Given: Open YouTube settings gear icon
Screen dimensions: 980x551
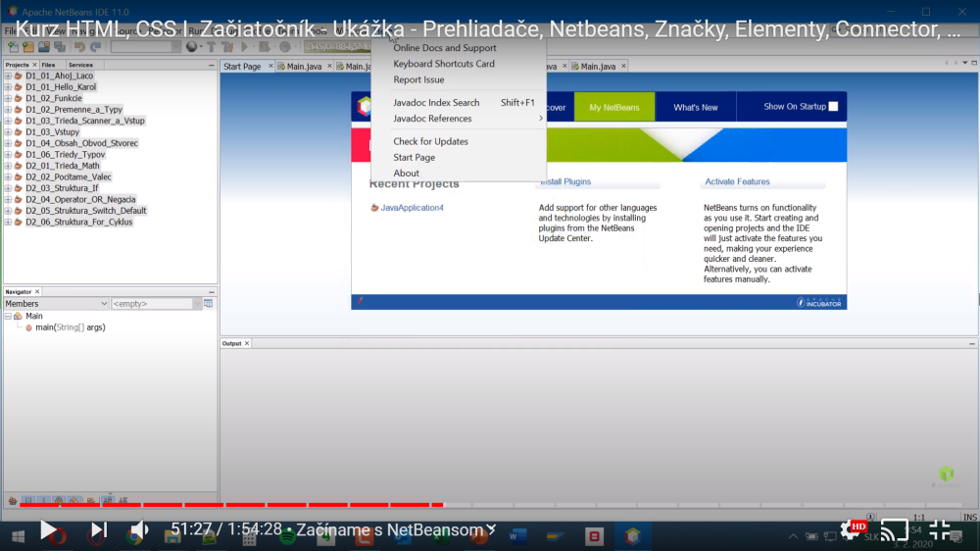Looking at the screenshot, I should 851,530.
